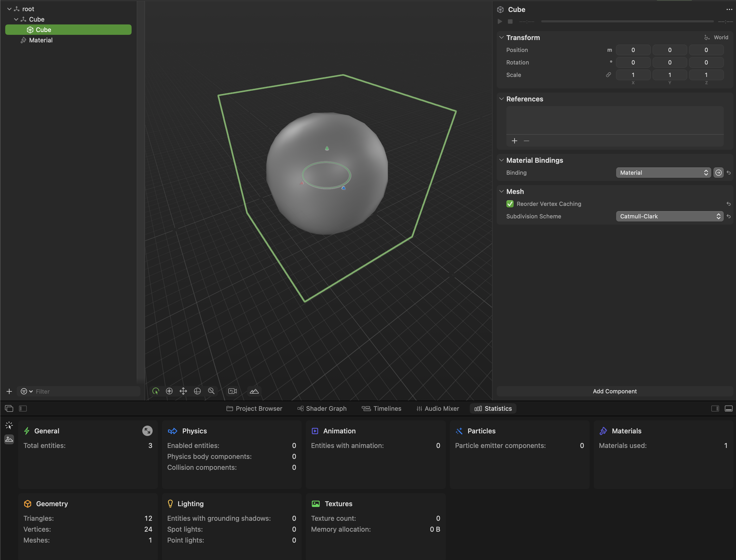736x560 pixels.
Task: Click the Particles card icon
Action: pos(459,431)
